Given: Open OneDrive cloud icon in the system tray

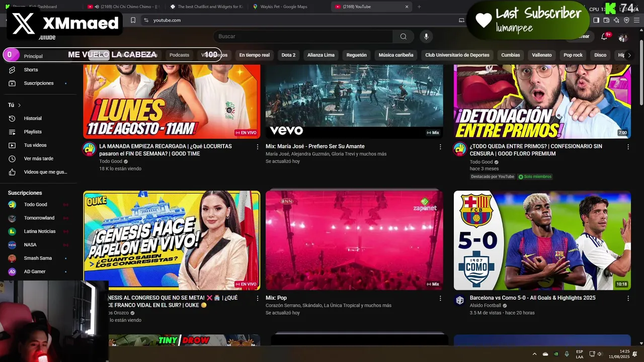Looking at the screenshot, I should (x=545, y=354).
